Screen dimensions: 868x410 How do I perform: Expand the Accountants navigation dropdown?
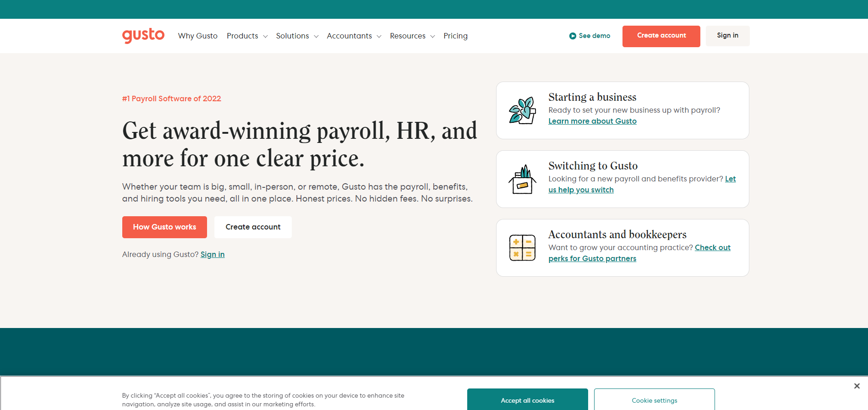[354, 36]
